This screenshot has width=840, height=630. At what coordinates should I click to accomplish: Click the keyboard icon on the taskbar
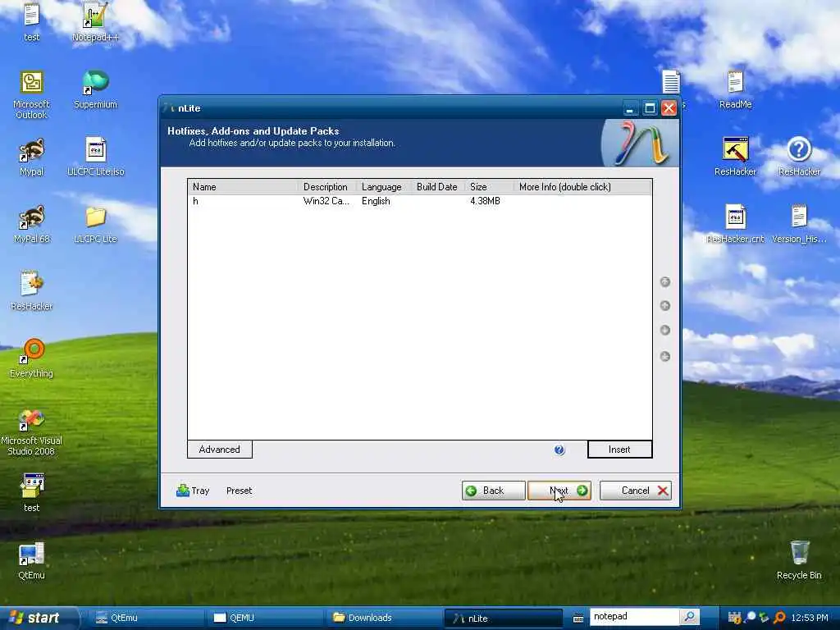tap(578, 619)
